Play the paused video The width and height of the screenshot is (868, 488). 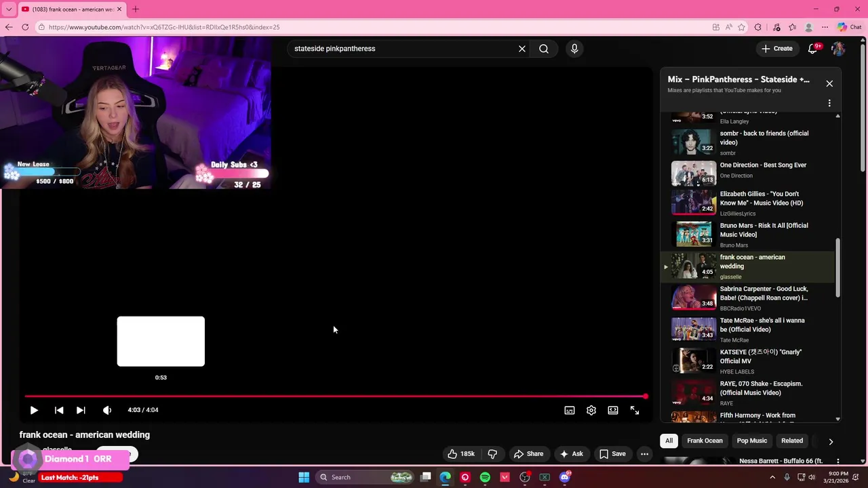(x=34, y=410)
